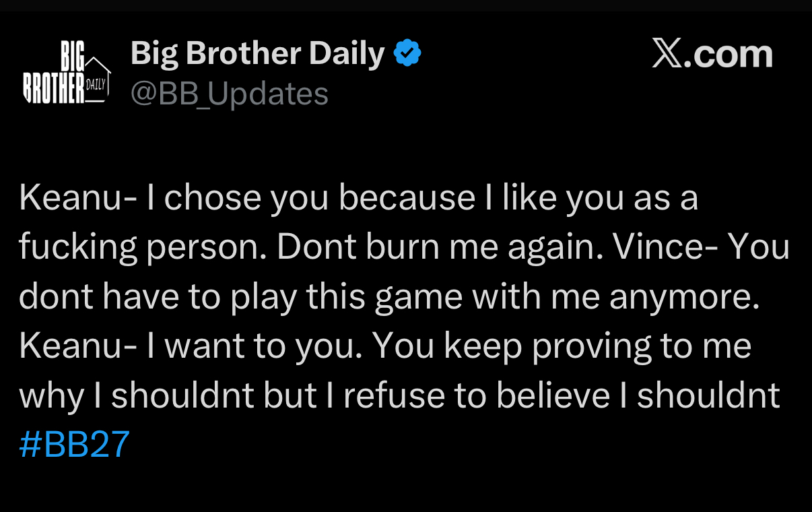
Task: Click the Big Brother Daily display name
Action: pos(257,53)
